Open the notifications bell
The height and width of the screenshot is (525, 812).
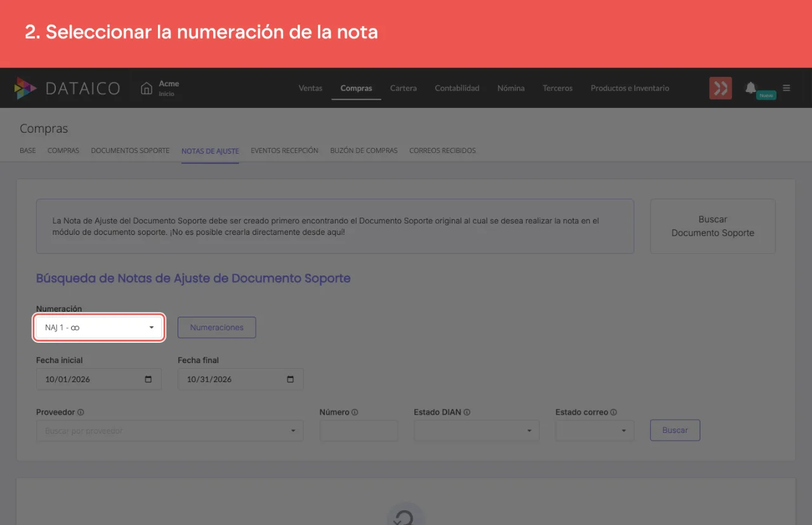coord(750,88)
